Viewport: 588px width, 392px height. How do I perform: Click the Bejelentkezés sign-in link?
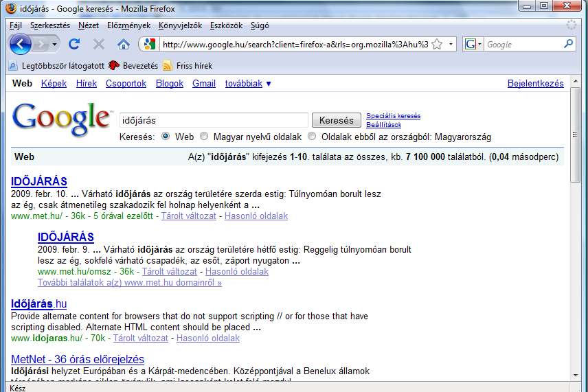[x=535, y=84]
